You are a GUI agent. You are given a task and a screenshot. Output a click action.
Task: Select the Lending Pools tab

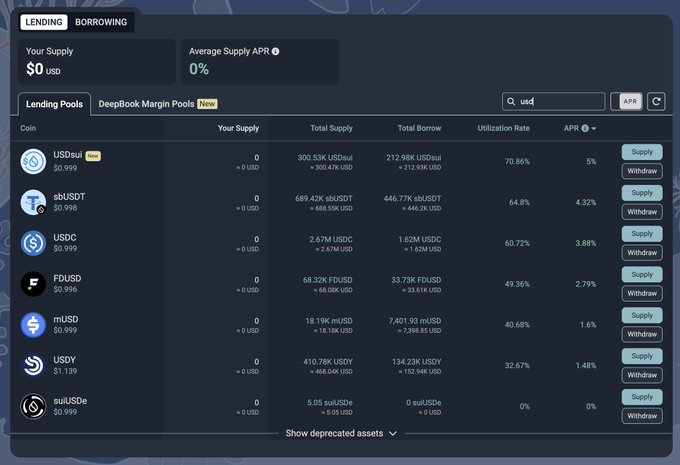54,104
